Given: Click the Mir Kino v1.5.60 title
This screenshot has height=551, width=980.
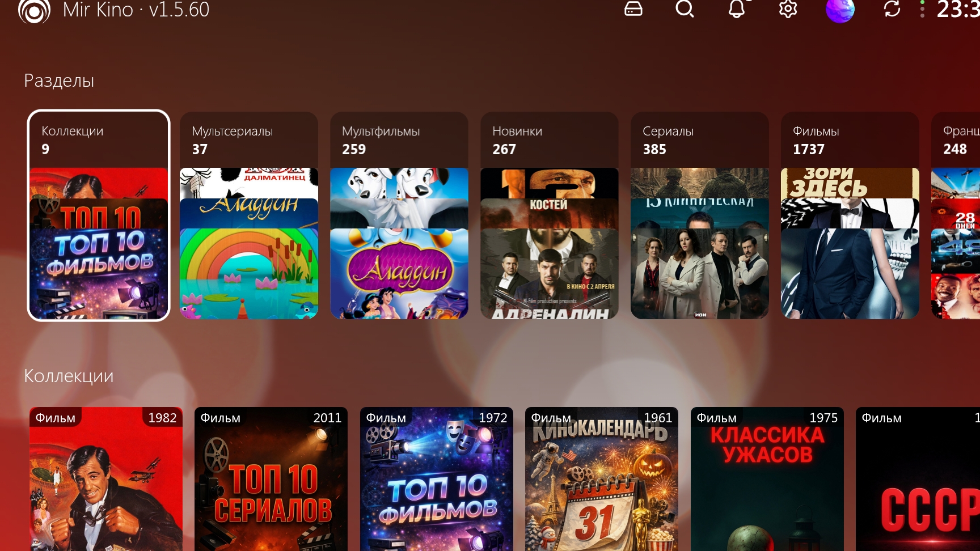Looking at the screenshot, I should pyautogui.click(x=136, y=10).
